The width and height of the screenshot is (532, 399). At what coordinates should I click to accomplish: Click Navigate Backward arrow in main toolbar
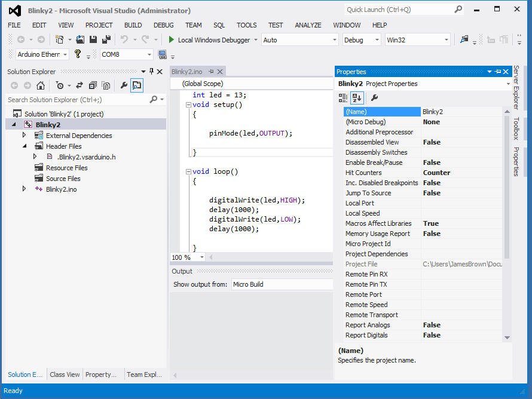pos(21,39)
